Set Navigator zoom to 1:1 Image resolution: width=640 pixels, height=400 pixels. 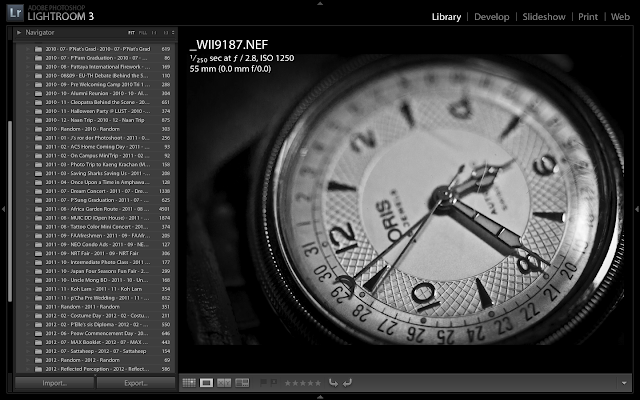click(x=154, y=33)
